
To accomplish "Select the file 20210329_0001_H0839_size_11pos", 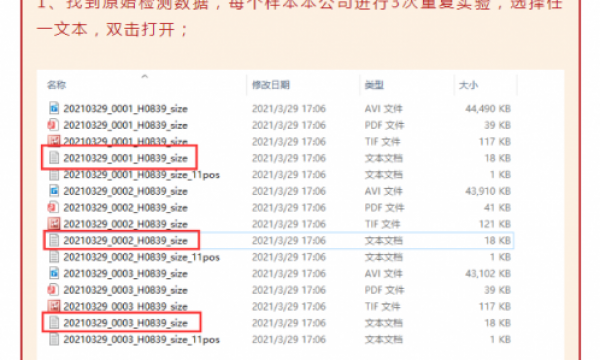I will 142,174.
